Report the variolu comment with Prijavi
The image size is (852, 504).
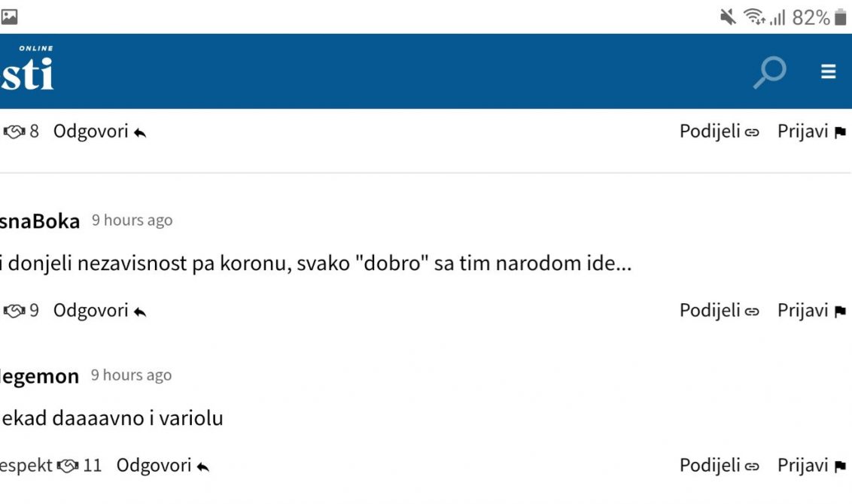point(812,466)
